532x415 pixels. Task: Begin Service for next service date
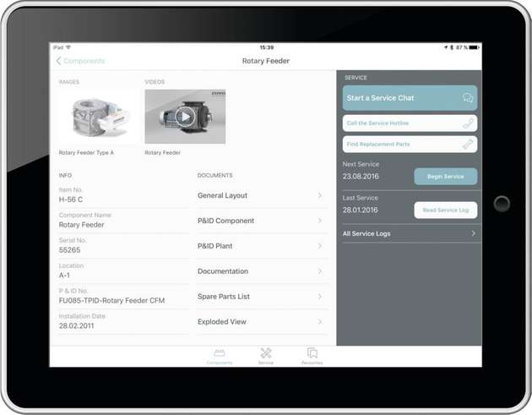click(446, 177)
